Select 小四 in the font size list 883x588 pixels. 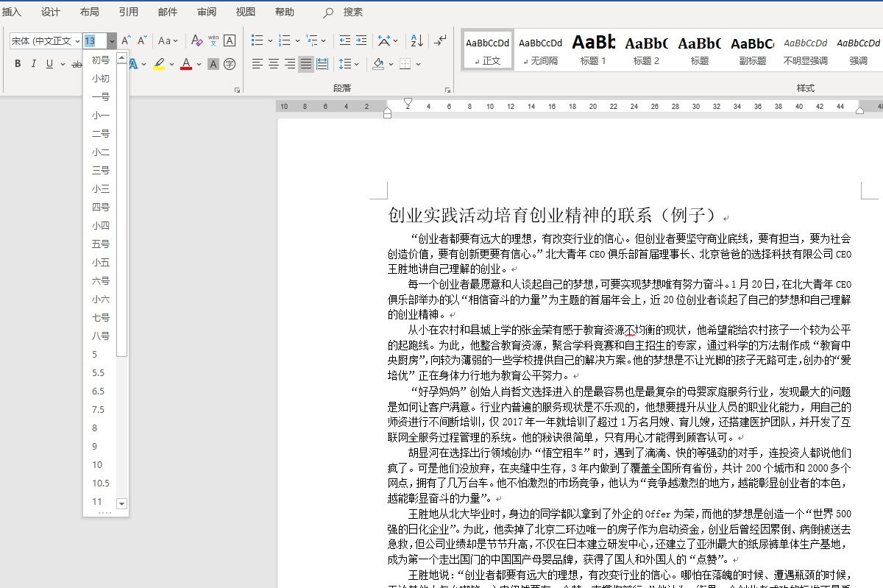(x=101, y=226)
